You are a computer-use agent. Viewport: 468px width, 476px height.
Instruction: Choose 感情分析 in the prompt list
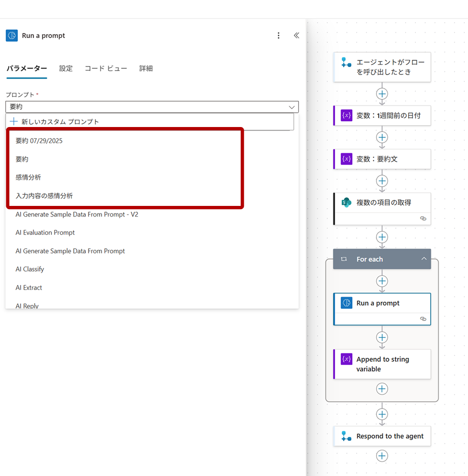click(28, 177)
